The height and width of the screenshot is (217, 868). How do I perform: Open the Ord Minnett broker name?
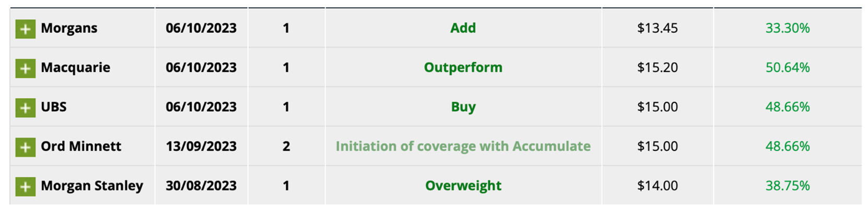(x=81, y=147)
